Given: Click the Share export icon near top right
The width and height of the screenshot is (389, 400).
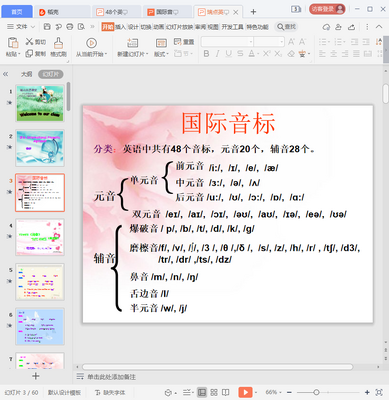Looking at the screenshot, I should coord(351,27).
